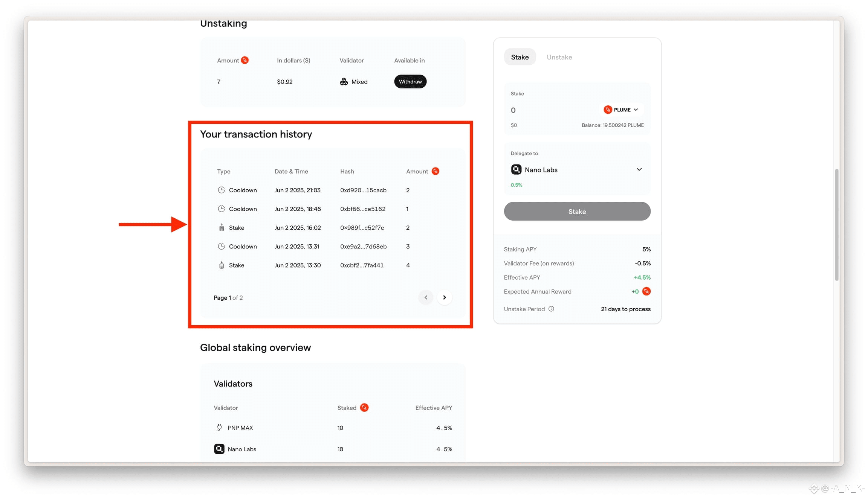This screenshot has width=868, height=498.
Task: Click the Stake icon for 16:02 transaction
Action: pyautogui.click(x=222, y=228)
